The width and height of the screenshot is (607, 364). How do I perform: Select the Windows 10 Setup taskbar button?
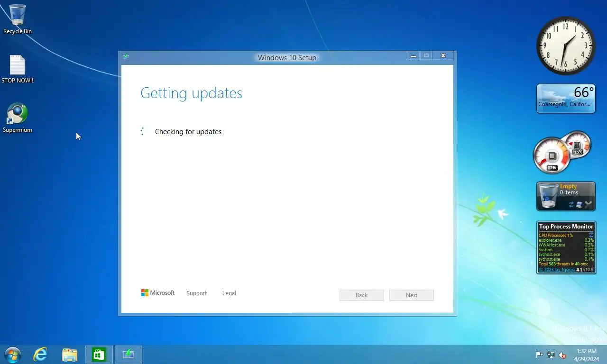coord(129,355)
